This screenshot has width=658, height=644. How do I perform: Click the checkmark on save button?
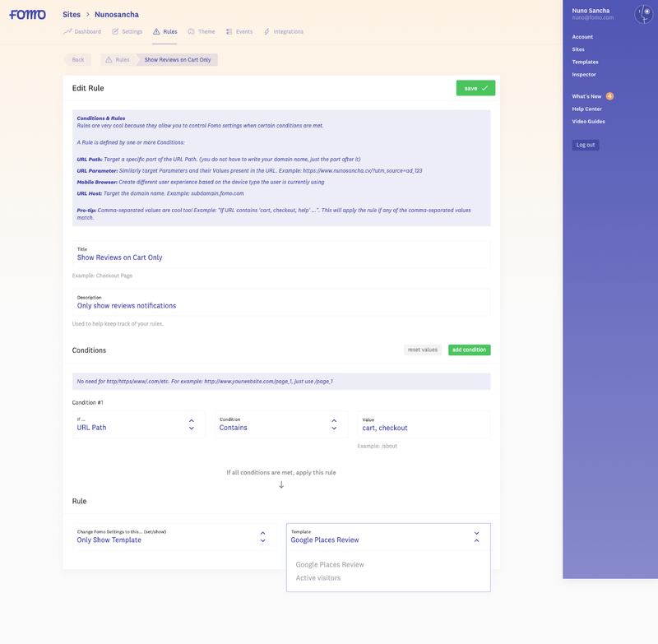(x=485, y=88)
